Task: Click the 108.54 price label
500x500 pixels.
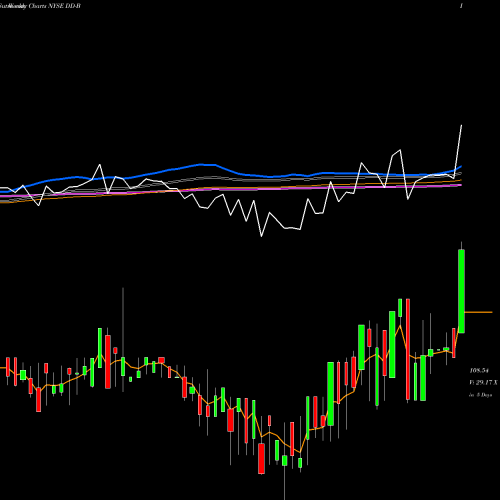Action: pos(479,370)
